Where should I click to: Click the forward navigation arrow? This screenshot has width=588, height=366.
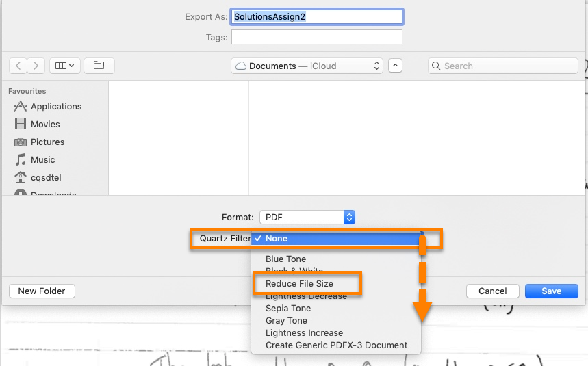tap(36, 66)
